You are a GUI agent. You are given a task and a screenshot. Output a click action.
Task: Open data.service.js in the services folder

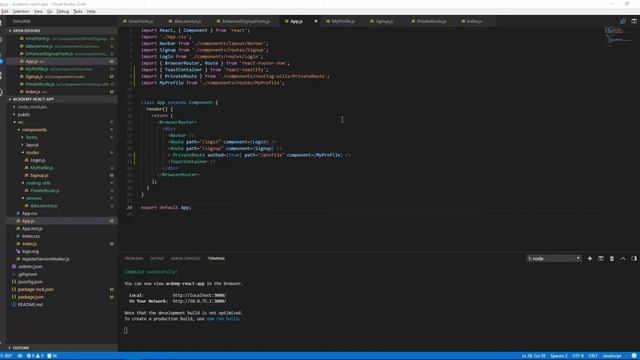44,206
